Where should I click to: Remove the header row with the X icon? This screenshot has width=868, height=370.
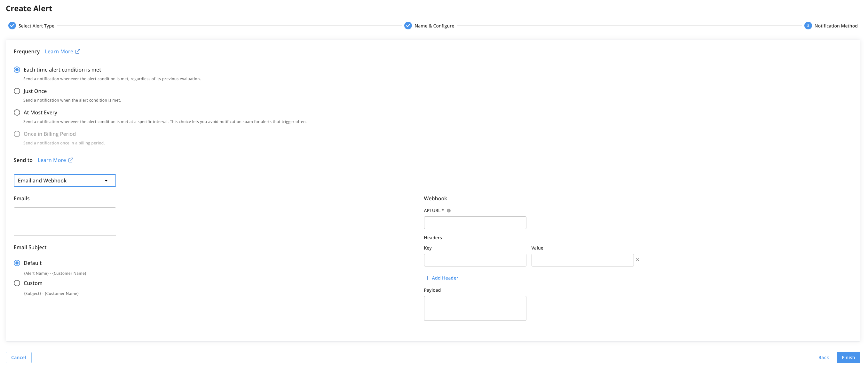(x=637, y=259)
